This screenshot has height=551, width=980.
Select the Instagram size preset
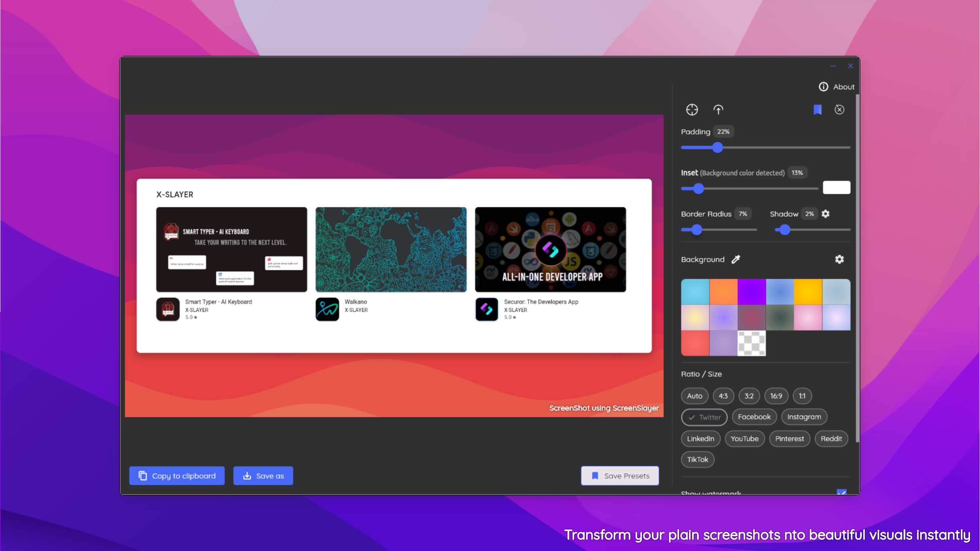[804, 417]
